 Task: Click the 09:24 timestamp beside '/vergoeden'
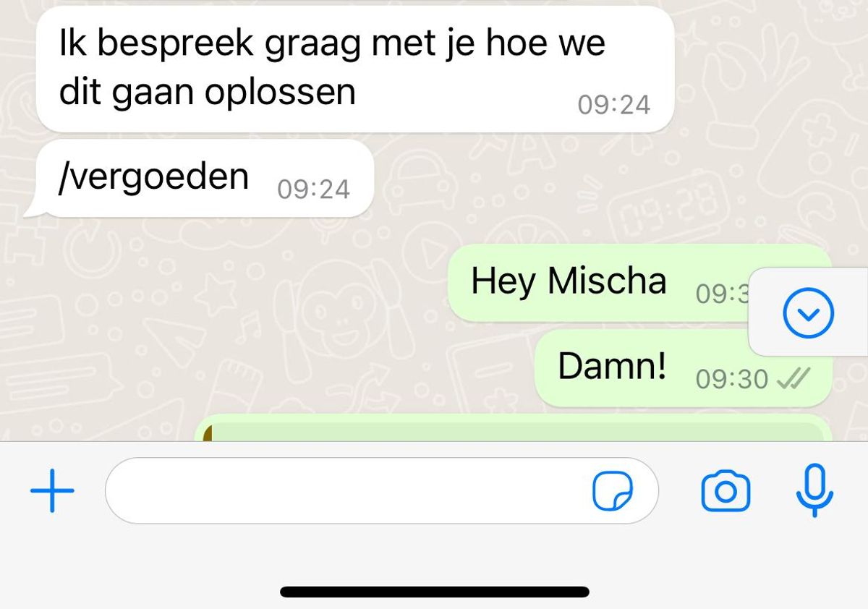point(314,189)
